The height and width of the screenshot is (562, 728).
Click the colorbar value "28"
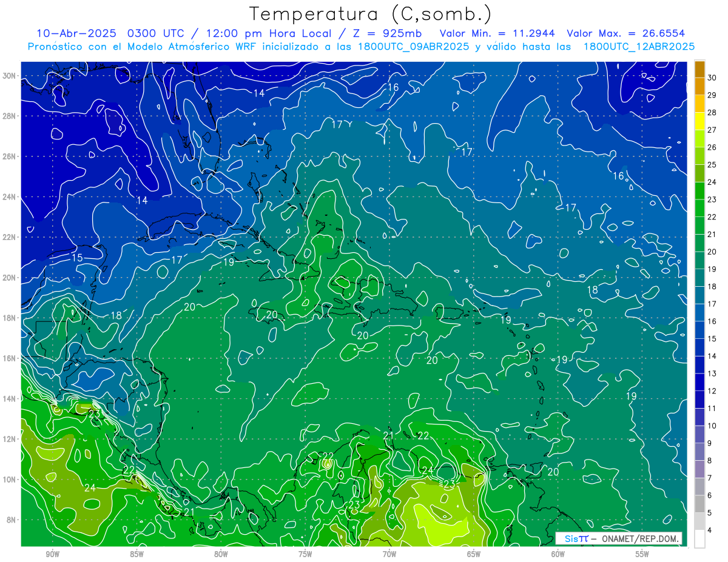click(712, 112)
